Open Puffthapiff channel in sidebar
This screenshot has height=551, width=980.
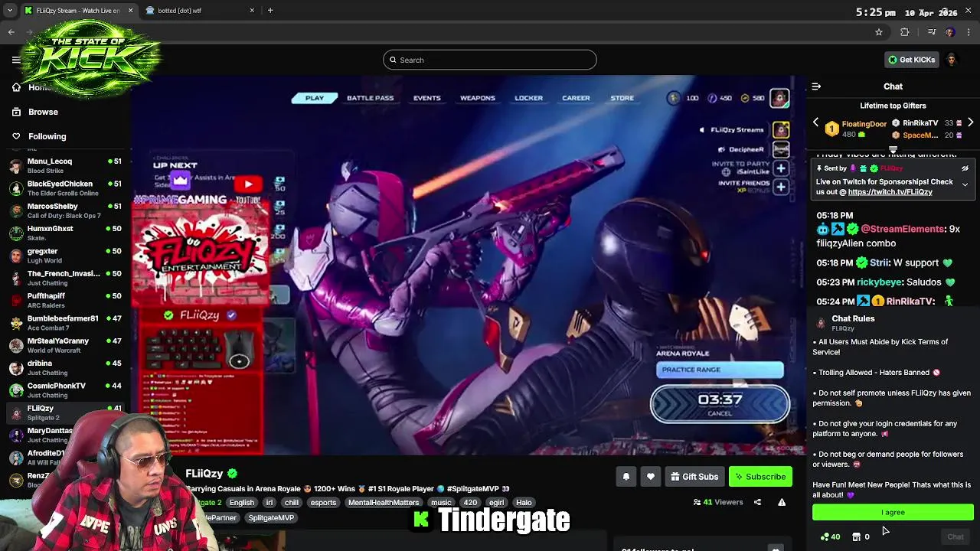(64, 300)
